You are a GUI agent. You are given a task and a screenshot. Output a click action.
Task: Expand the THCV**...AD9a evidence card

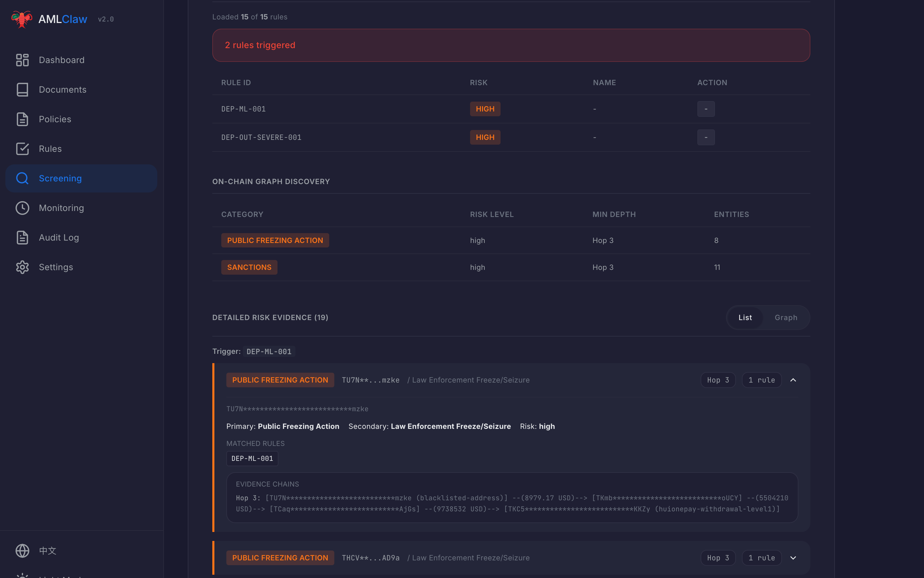(x=793, y=558)
